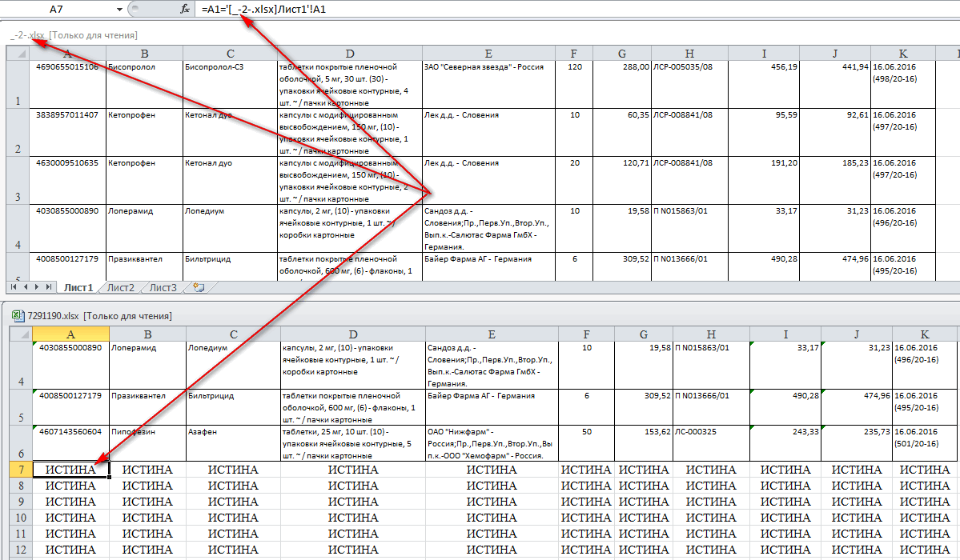Open the Name Box dropdown arrow
This screenshot has width=960, height=560.
pyautogui.click(x=119, y=9)
